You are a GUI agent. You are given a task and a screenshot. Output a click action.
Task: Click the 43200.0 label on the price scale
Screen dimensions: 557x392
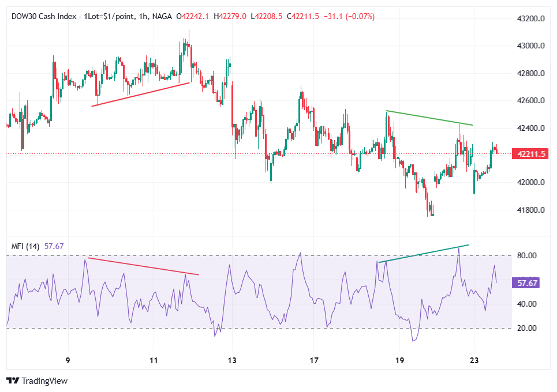pos(532,18)
